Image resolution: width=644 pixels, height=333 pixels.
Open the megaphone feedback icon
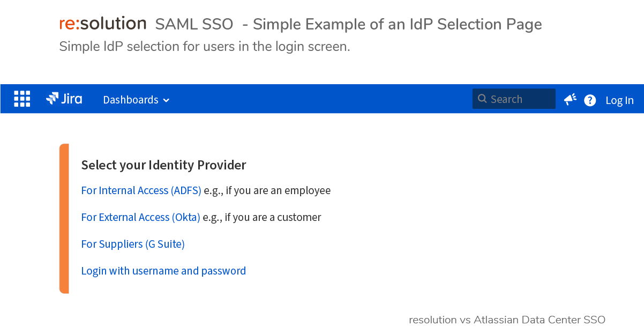(x=570, y=99)
